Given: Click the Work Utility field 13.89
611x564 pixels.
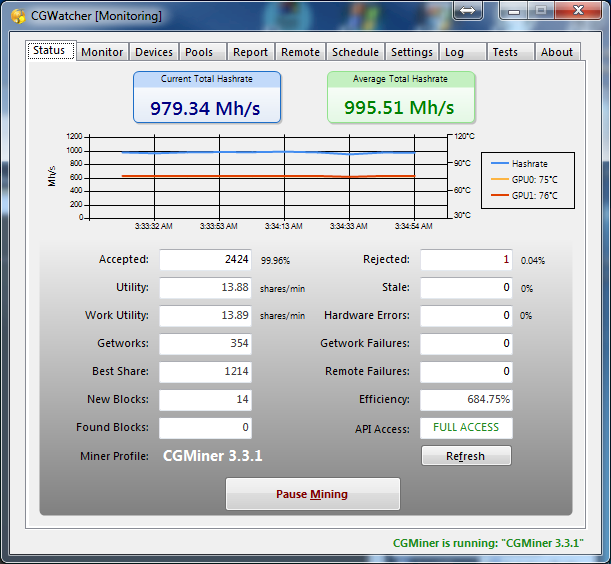Looking at the screenshot, I should (205, 316).
